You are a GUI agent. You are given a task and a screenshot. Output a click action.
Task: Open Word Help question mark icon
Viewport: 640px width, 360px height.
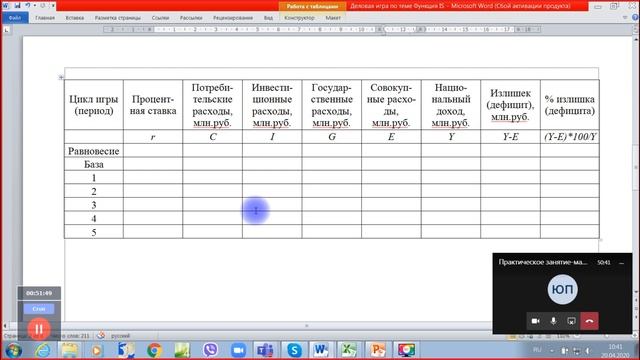(635, 18)
